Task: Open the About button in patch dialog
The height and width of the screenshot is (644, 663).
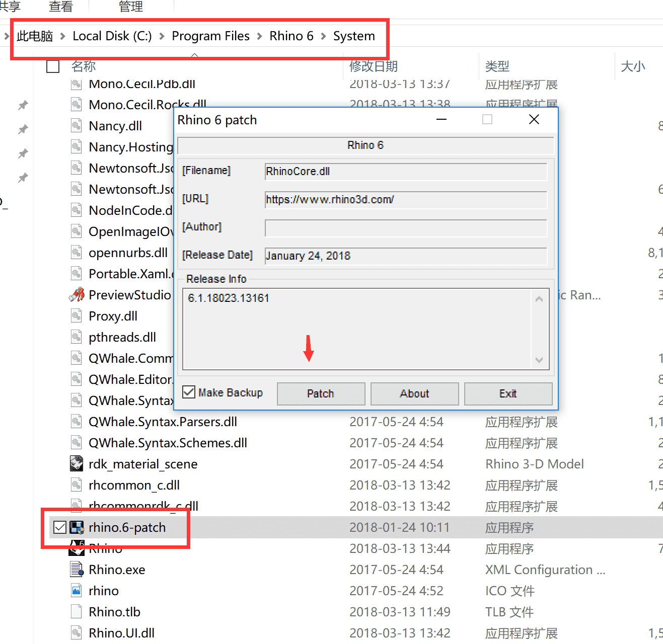Action: point(414,393)
